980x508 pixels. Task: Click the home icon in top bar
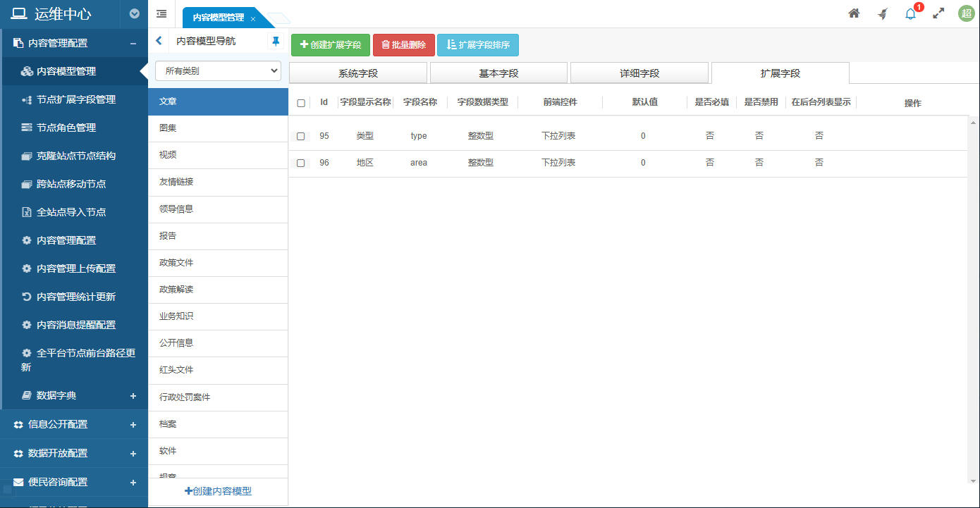point(854,13)
